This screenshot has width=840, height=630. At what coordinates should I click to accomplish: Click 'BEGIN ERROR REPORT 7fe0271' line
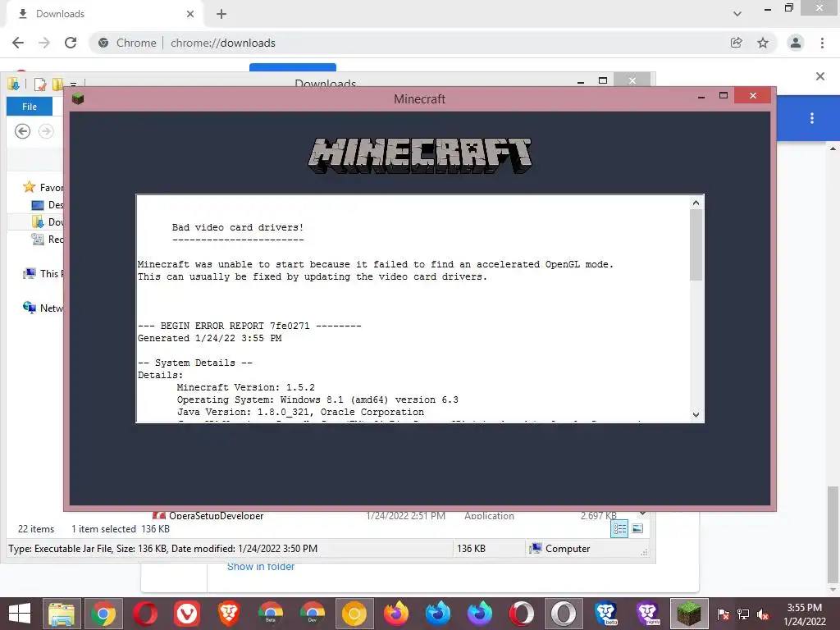coord(249,326)
